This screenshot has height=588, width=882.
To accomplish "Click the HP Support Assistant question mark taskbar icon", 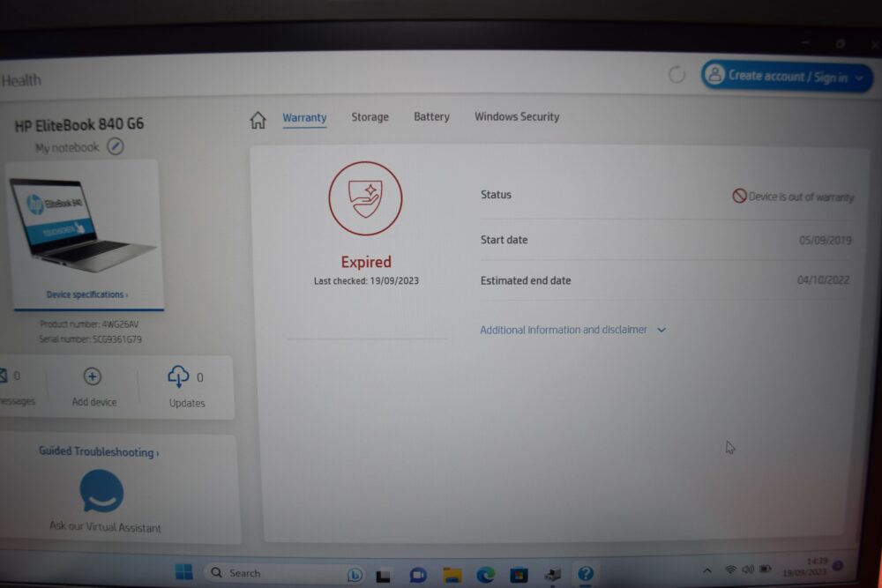I will (x=586, y=573).
